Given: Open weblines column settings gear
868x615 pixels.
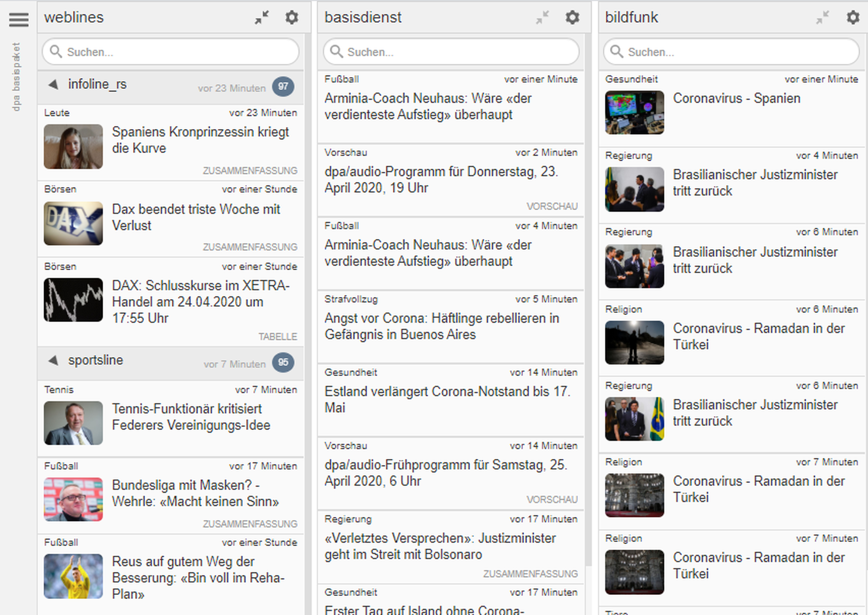Looking at the screenshot, I should coord(292,17).
